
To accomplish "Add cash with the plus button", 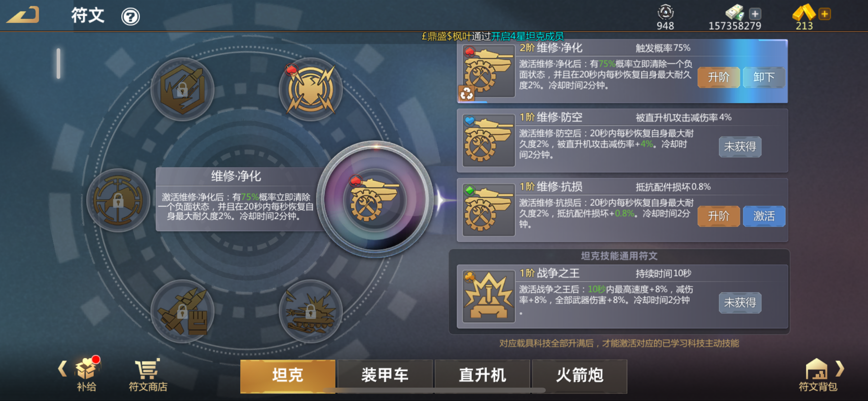I will tap(755, 14).
